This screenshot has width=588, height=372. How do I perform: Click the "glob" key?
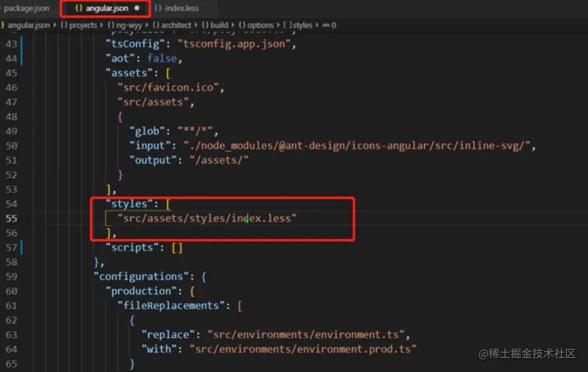(x=147, y=131)
